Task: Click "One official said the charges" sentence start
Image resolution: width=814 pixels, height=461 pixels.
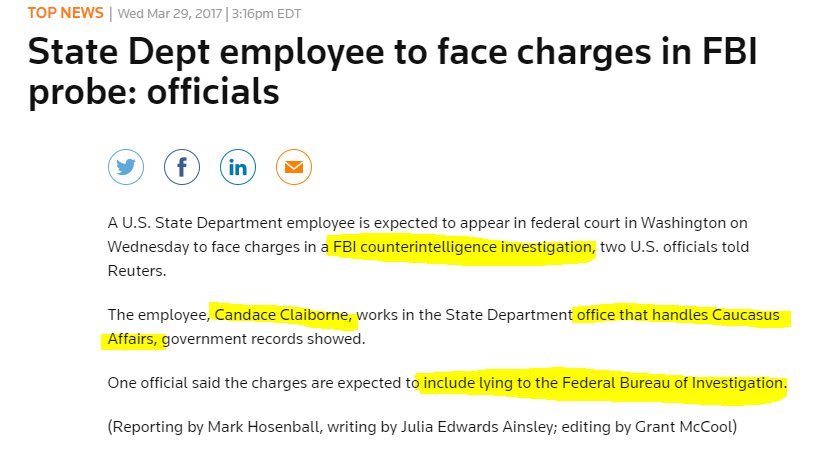Action: tap(208, 383)
